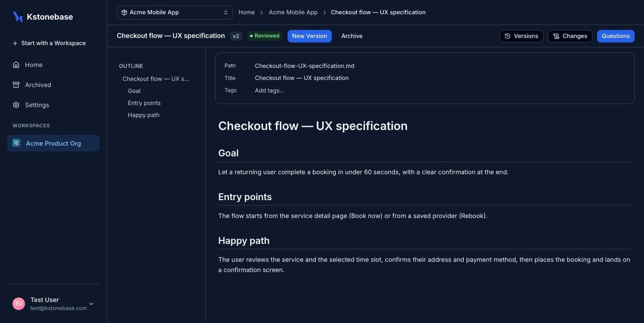Click the cube icon in project selector
The height and width of the screenshot is (323, 644).
tap(124, 13)
